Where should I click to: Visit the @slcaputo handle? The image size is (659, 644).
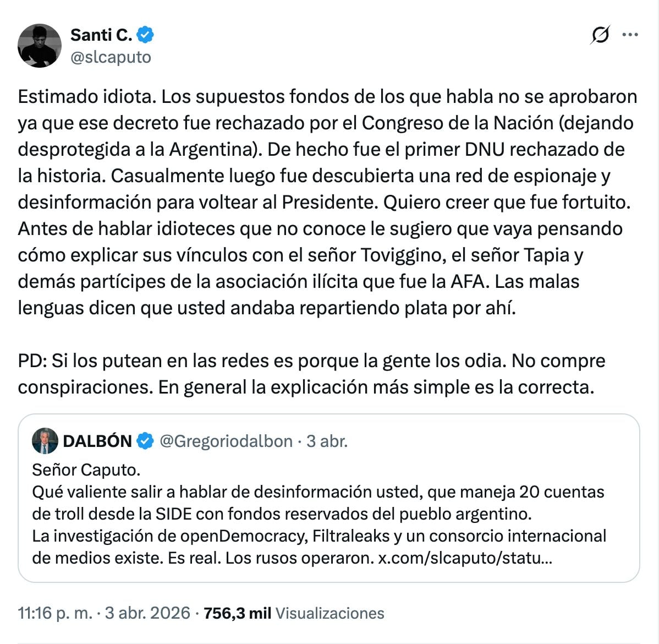(x=109, y=57)
